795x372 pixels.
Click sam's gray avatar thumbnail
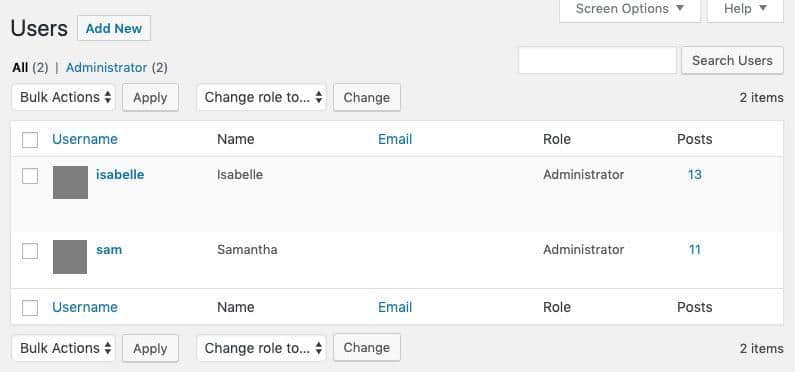pos(70,257)
